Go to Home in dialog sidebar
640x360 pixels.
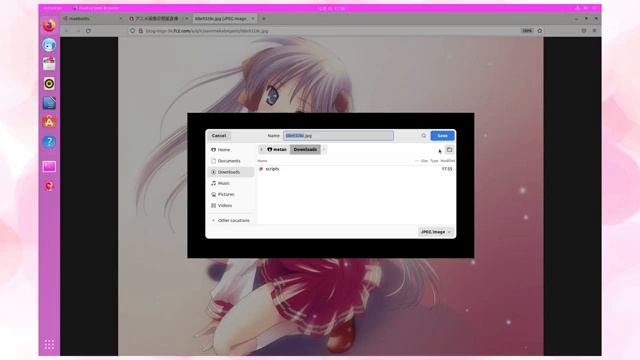tap(231, 150)
